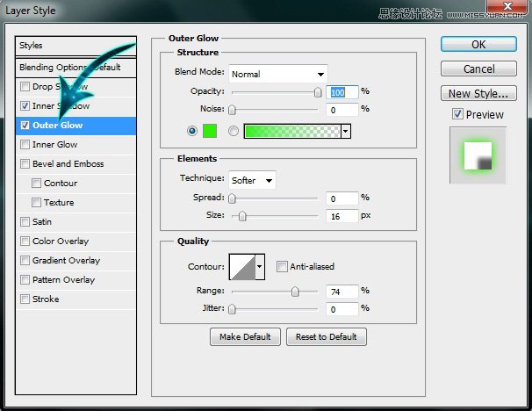Click the Spread value field
532x411 pixels.
point(342,198)
